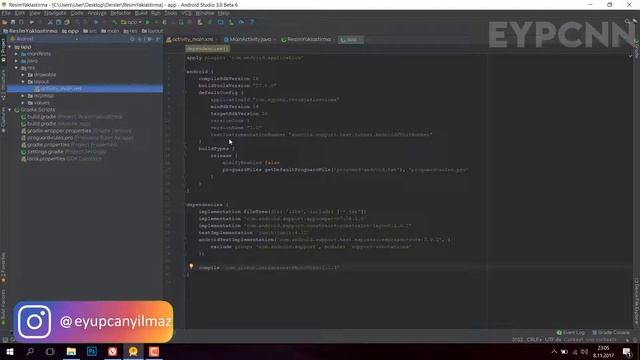640x360 pixels.
Task: Open the Code menu
Action: point(77,13)
